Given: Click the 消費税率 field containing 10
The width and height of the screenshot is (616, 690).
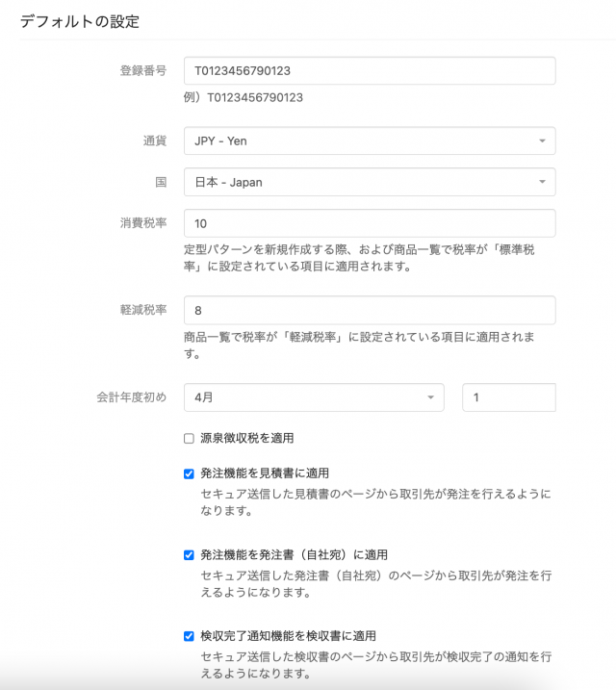Looking at the screenshot, I should point(370,223).
